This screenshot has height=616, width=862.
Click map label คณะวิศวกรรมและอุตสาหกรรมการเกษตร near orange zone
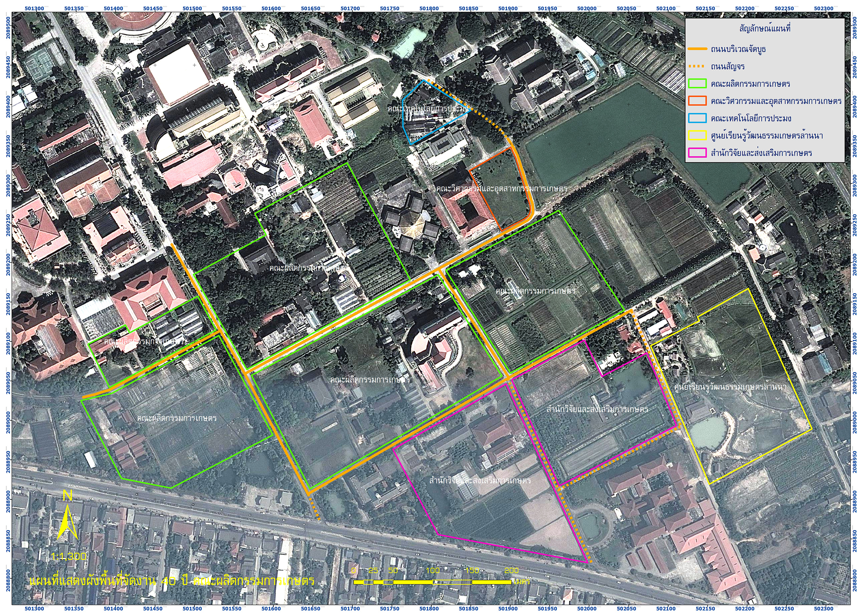click(501, 189)
